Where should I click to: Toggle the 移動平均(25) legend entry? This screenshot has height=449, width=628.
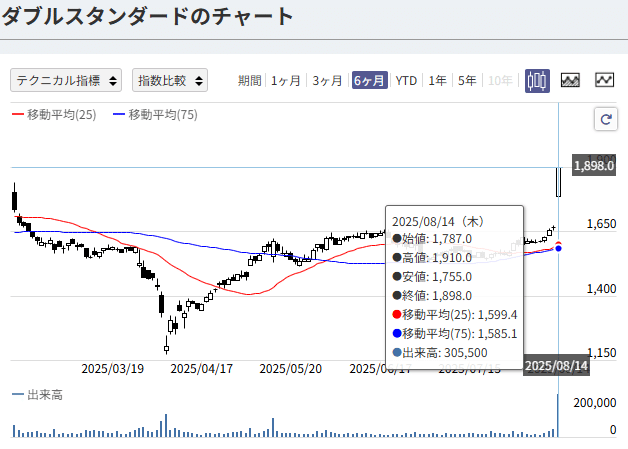click(x=54, y=115)
